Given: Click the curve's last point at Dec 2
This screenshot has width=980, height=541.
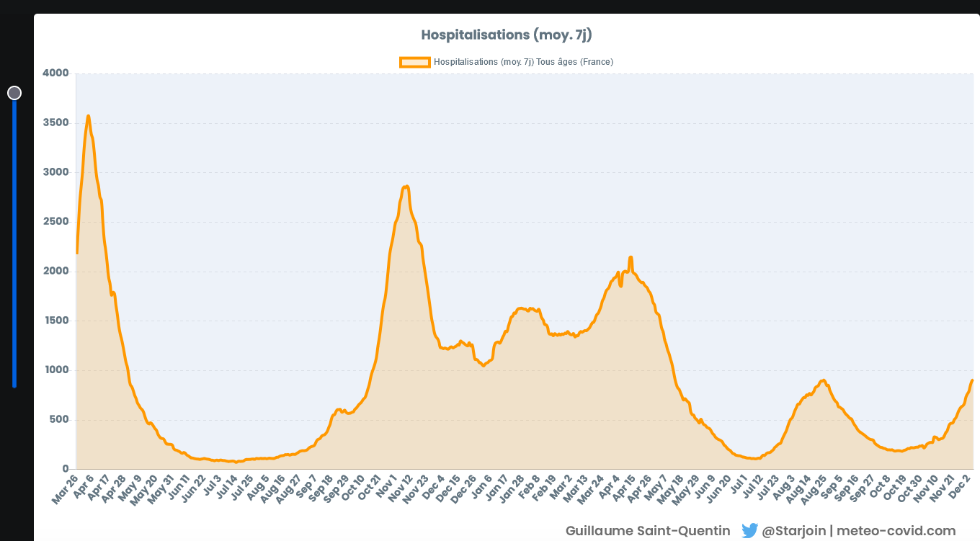Looking at the screenshot, I should coord(972,380).
